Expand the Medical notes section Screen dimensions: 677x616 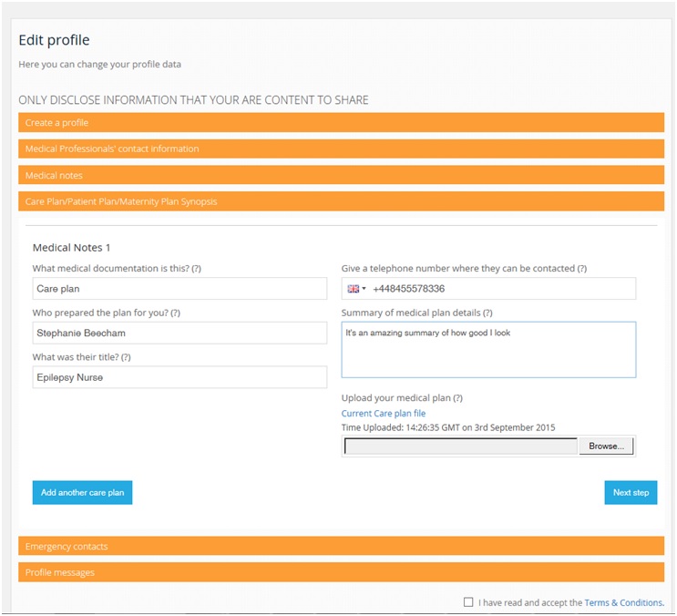(341, 175)
